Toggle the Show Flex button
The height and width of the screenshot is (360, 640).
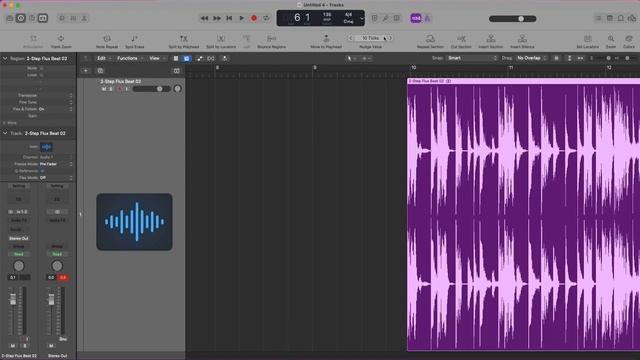211,58
